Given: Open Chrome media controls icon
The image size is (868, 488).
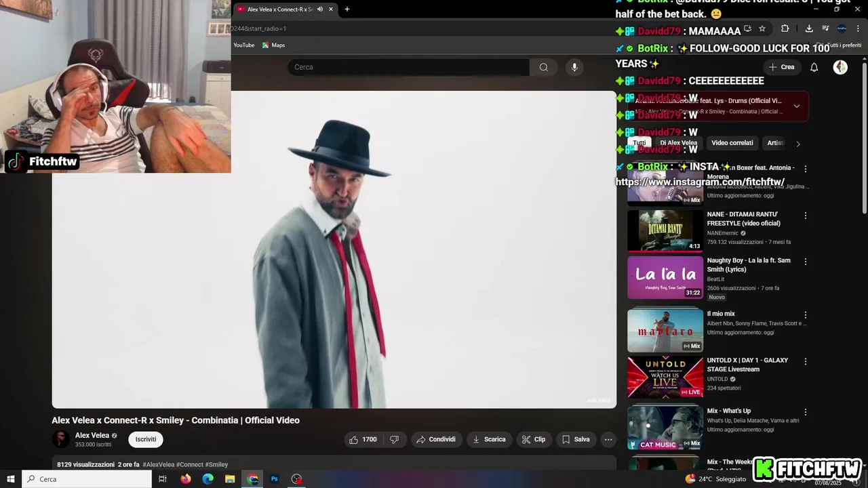Looking at the screenshot, I should [x=825, y=28].
